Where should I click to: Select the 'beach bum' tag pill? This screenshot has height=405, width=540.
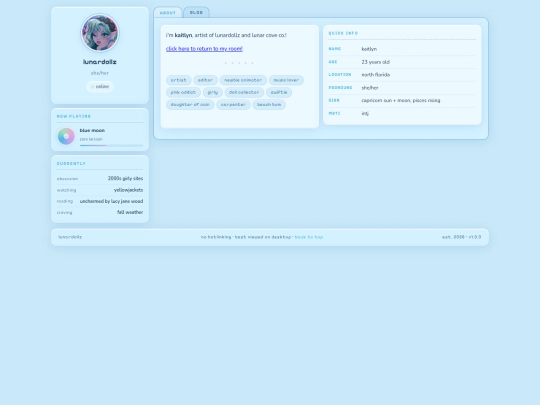[269, 105]
